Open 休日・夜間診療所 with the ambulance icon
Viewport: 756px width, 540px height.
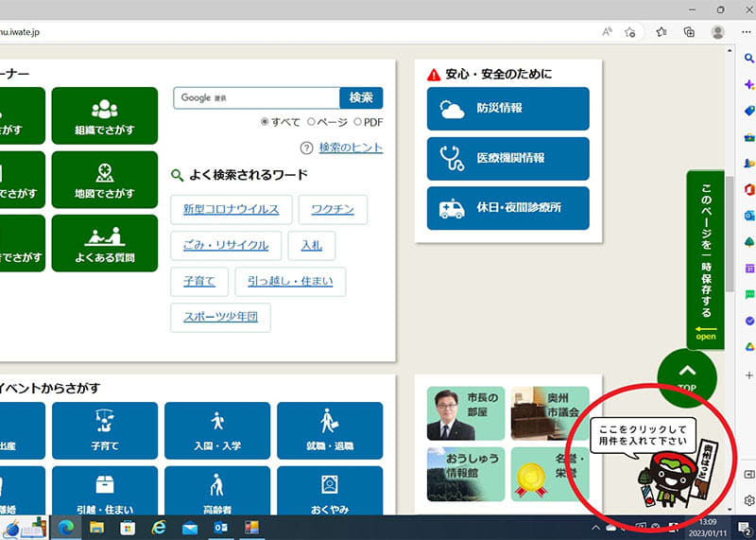[x=507, y=207]
